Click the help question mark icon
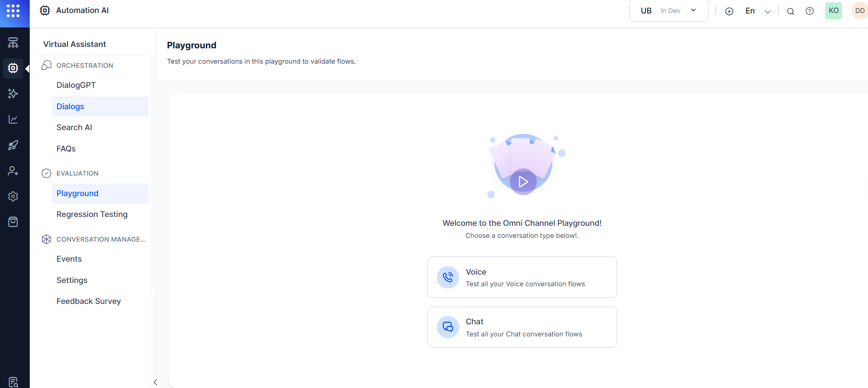 pyautogui.click(x=809, y=11)
